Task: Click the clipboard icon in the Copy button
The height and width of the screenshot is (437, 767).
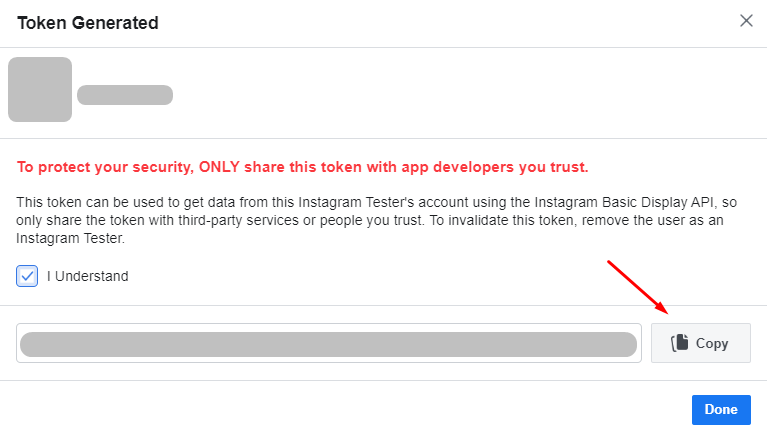Action: (x=680, y=343)
